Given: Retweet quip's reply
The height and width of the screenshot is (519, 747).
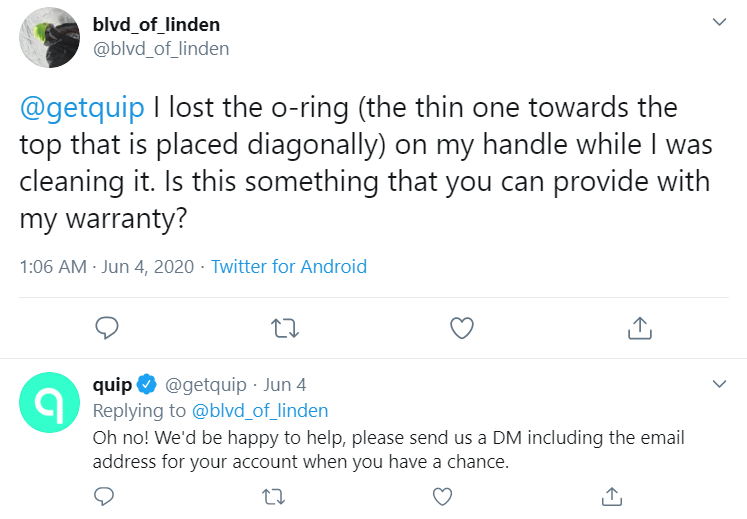Looking at the screenshot, I should pos(272,495).
